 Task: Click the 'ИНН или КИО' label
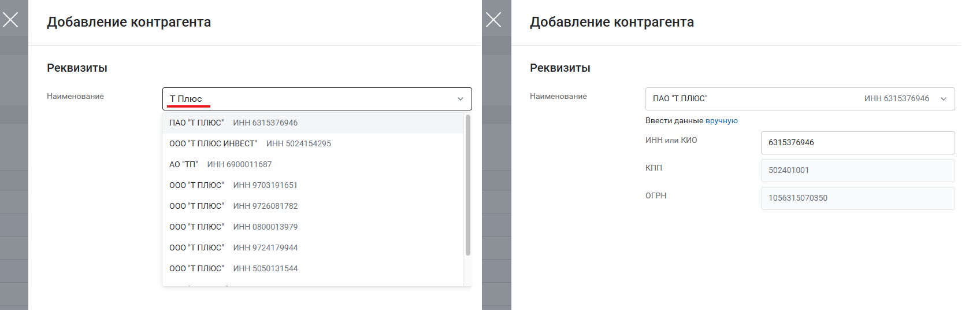(671, 141)
